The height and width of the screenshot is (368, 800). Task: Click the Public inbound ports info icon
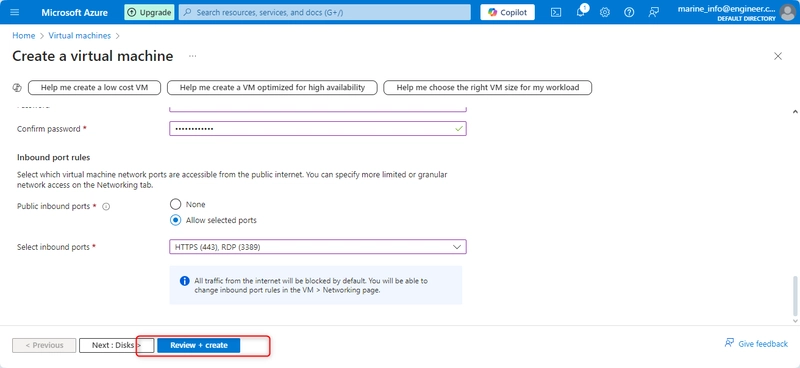106,207
